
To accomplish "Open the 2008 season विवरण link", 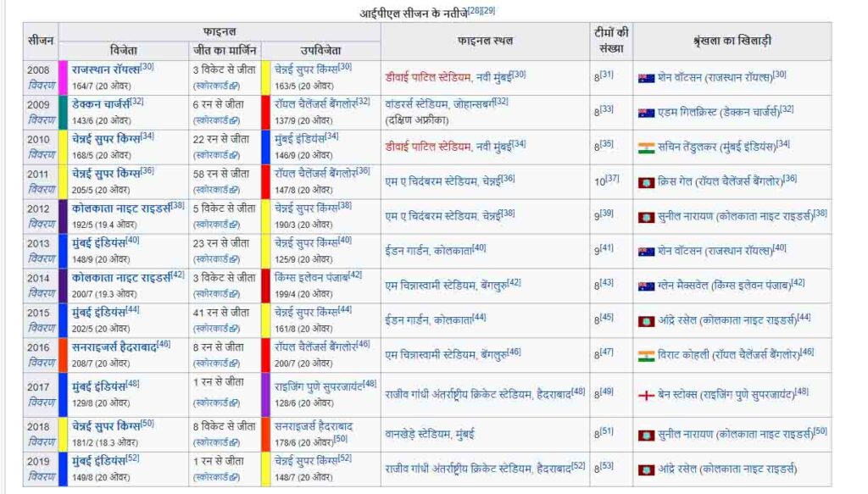I will pyautogui.click(x=42, y=86).
